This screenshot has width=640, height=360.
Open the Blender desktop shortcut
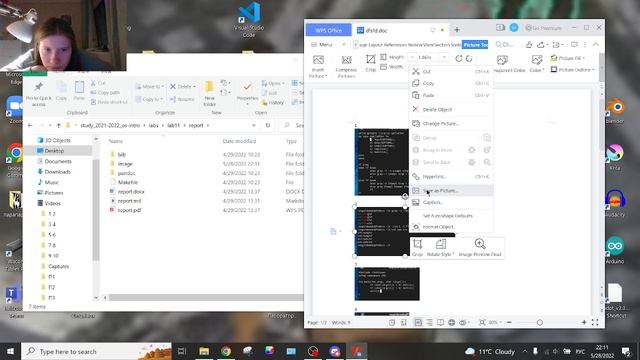point(615,111)
